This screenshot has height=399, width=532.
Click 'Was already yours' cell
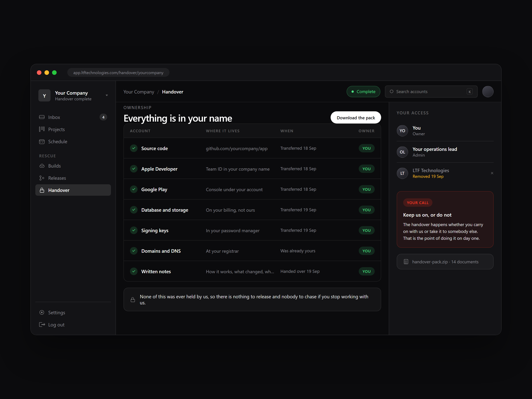tap(298, 251)
